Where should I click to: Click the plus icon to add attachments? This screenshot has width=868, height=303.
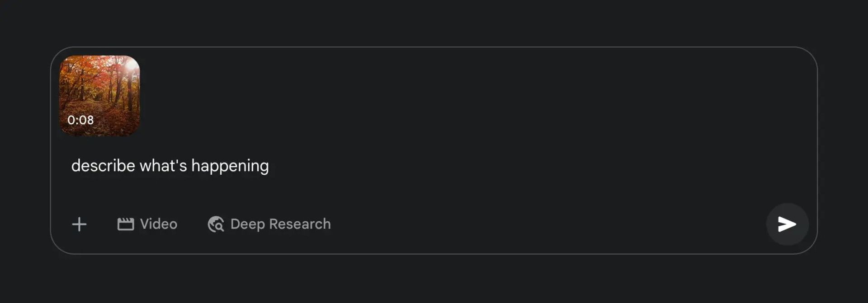coord(79,224)
